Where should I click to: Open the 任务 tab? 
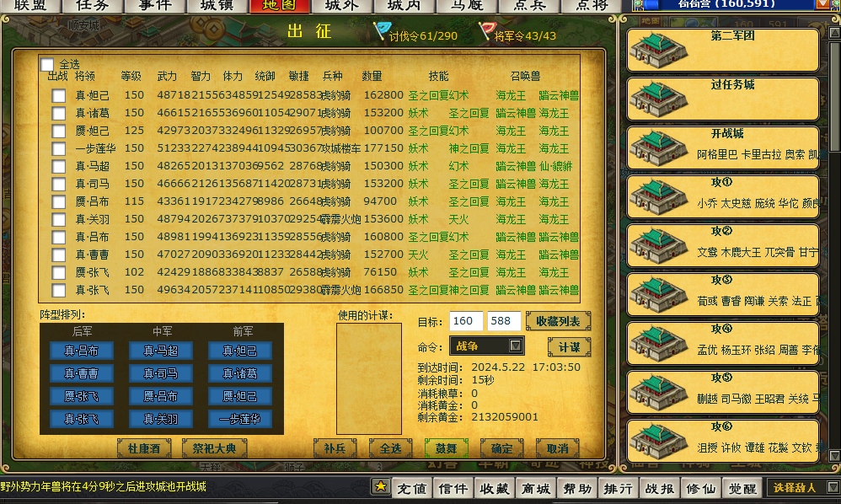(x=92, y=6)
